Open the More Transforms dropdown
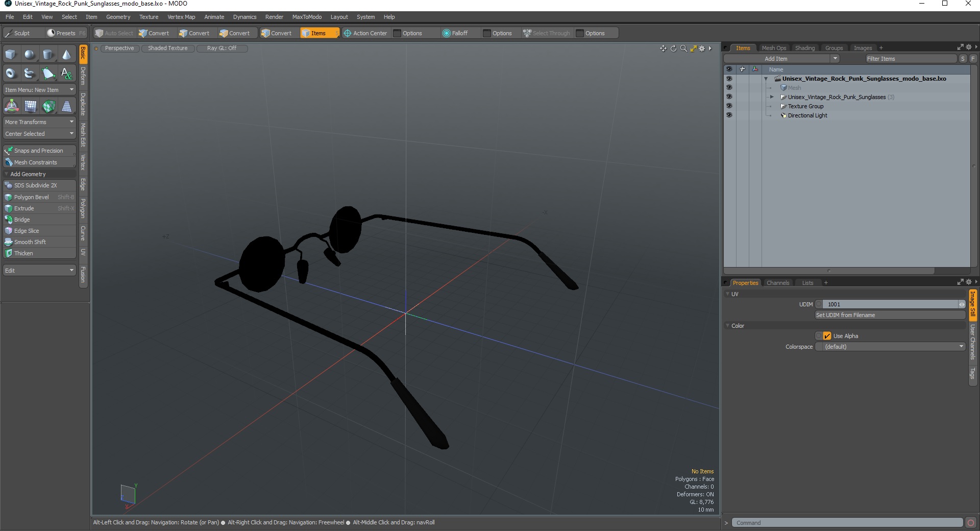 pos(39,122)
